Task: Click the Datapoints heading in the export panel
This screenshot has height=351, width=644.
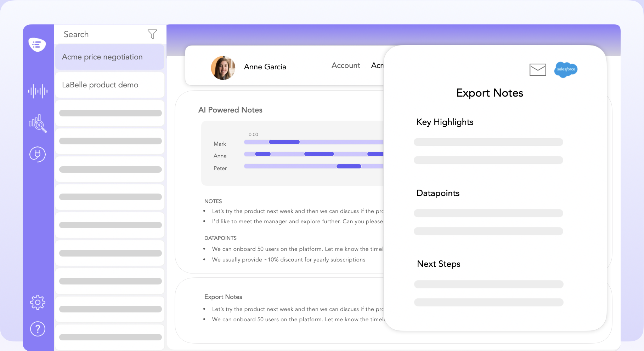Action: [x=438, y=193]
